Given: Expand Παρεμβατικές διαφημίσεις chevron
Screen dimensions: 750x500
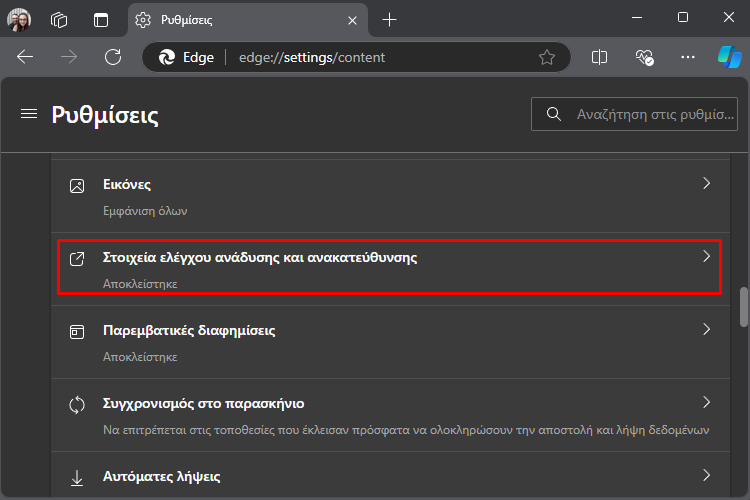Looking at the screenshot, I should tap(706, 329).
